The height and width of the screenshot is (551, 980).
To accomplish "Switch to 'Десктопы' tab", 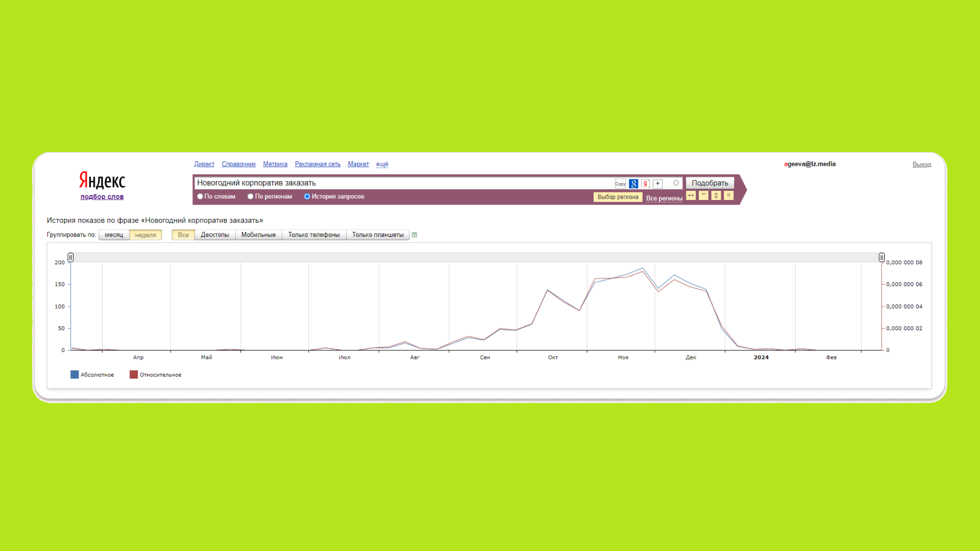I will click(215, 235).
